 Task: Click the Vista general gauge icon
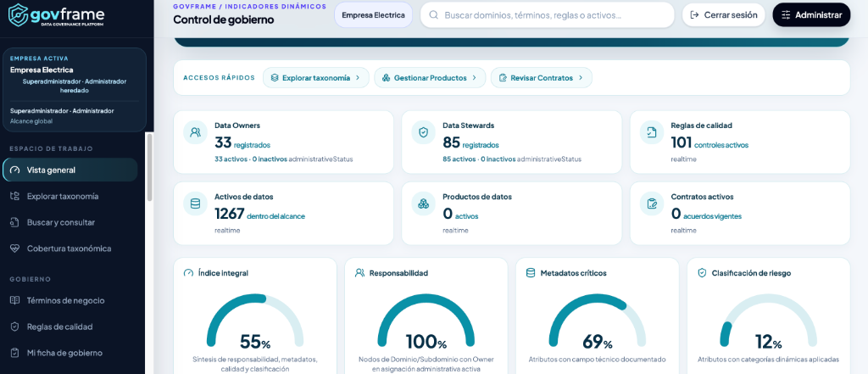[15, 170]
